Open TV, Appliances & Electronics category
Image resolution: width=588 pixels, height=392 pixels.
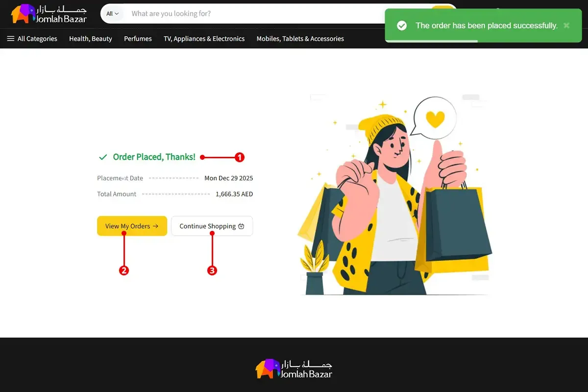tap(204, 39)
